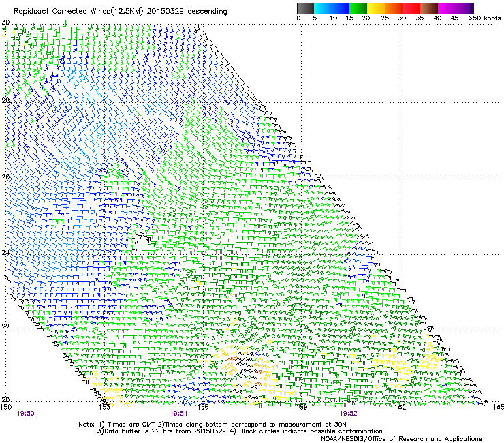Click the longitude label '159'
This screenshot has height=443, width=504.
tap(302, 407)
